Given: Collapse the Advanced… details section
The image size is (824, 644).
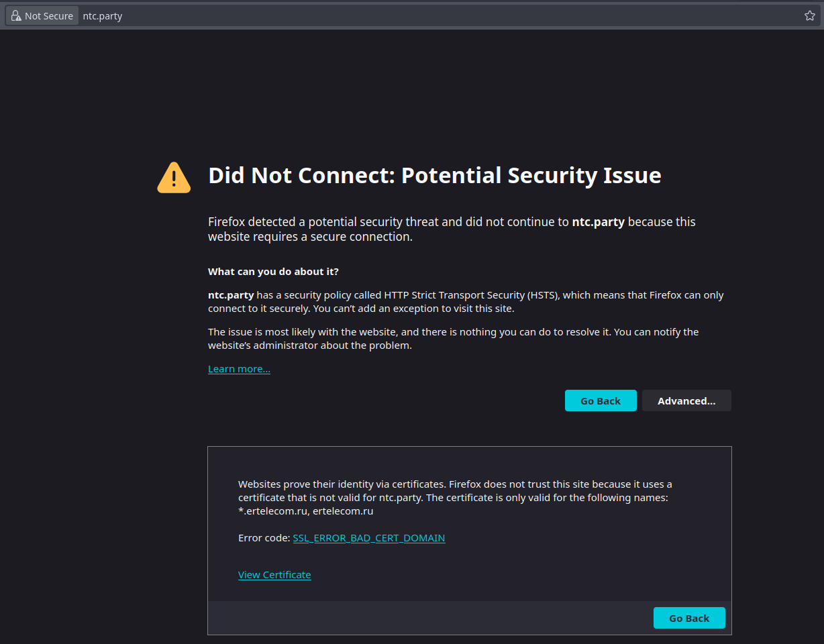Looking at the screenshot, I should pos(686,401).
